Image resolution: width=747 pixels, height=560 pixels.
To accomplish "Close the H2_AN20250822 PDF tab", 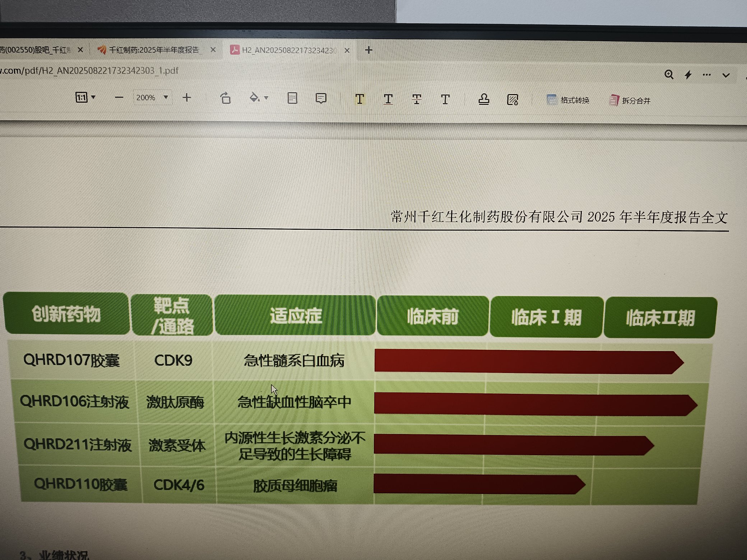I will 347,50.
